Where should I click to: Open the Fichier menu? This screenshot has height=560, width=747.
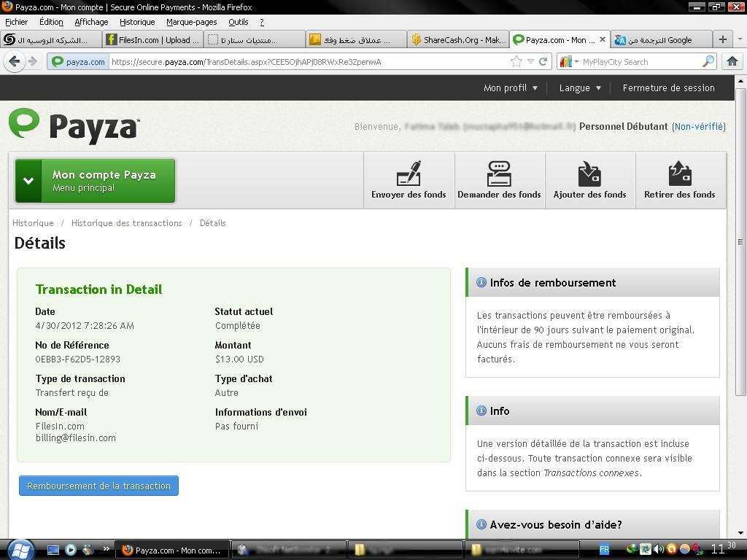16,22
